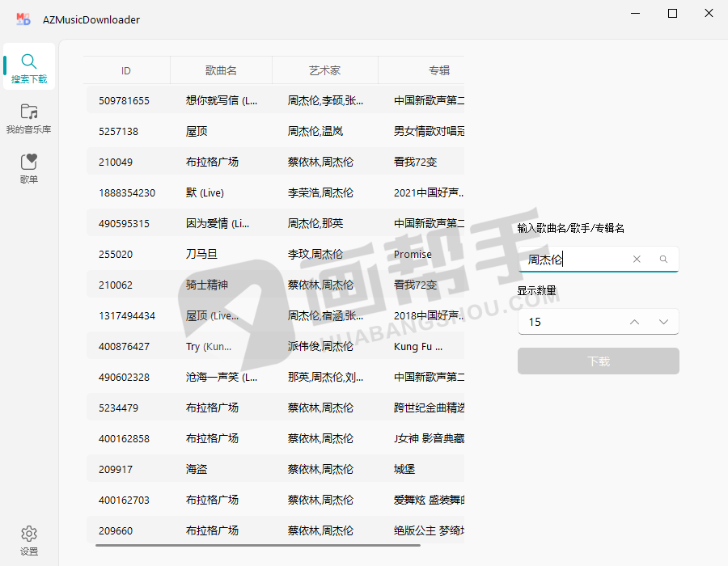Open 设置 settings gear

coord(29,540)
